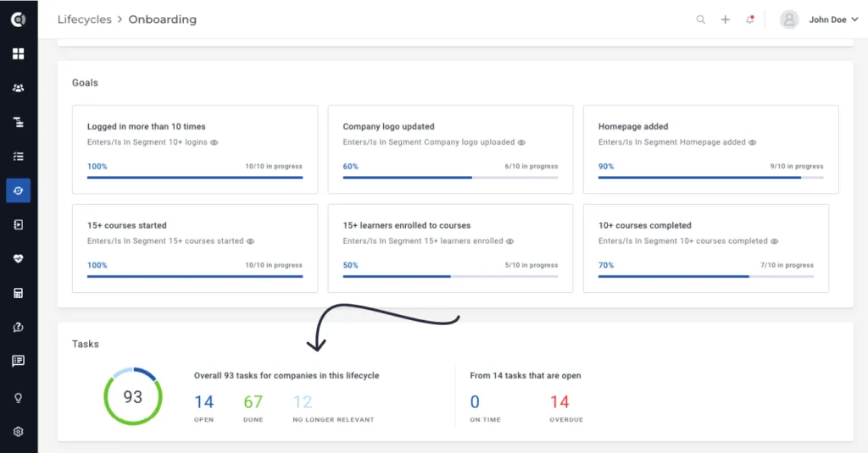Open the hierarchy tree icon in sidebar
Screen dimensions: 868x453
coord(19,122)
